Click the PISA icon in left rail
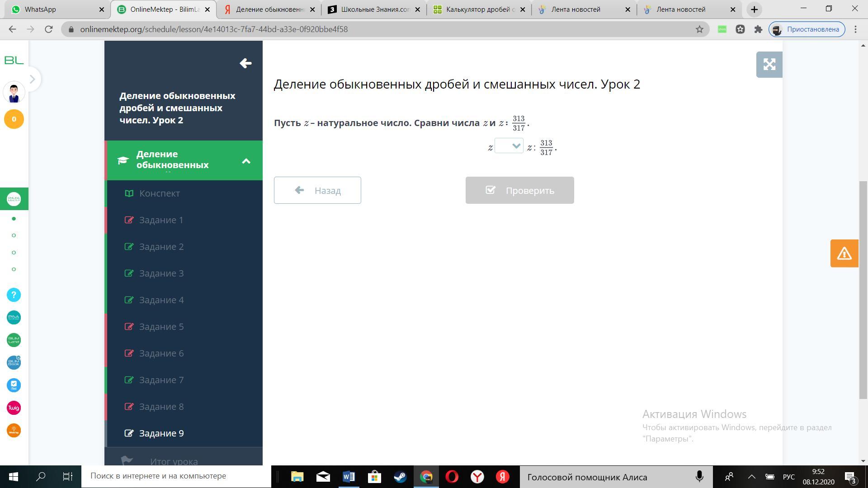This screenshot has height=488, width=868. point(14,318)
